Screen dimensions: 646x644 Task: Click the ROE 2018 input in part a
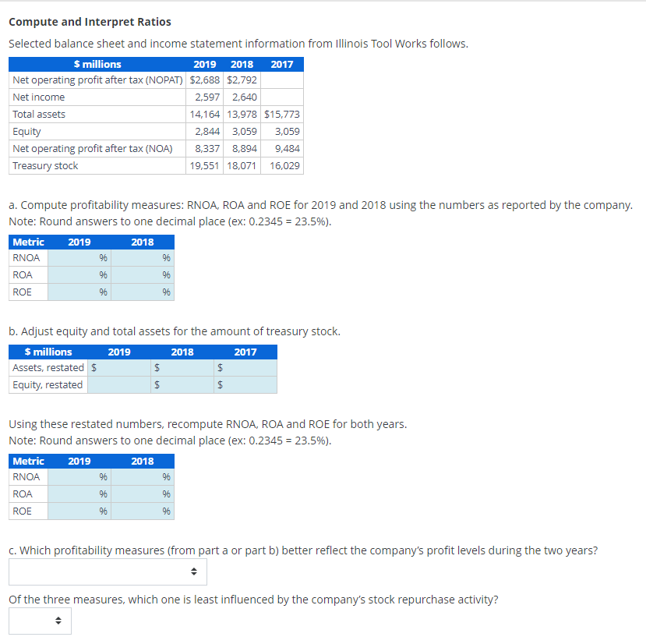point(144,292)
